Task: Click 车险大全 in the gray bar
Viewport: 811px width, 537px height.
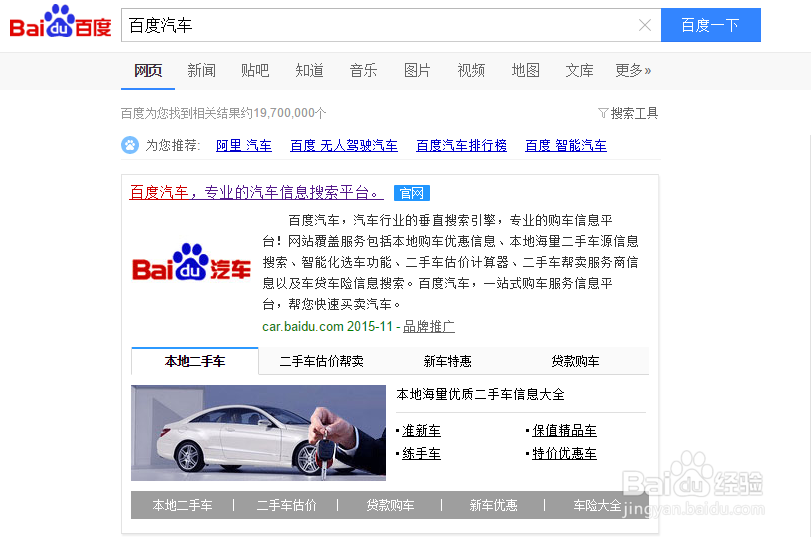Action: coord(597,505)
